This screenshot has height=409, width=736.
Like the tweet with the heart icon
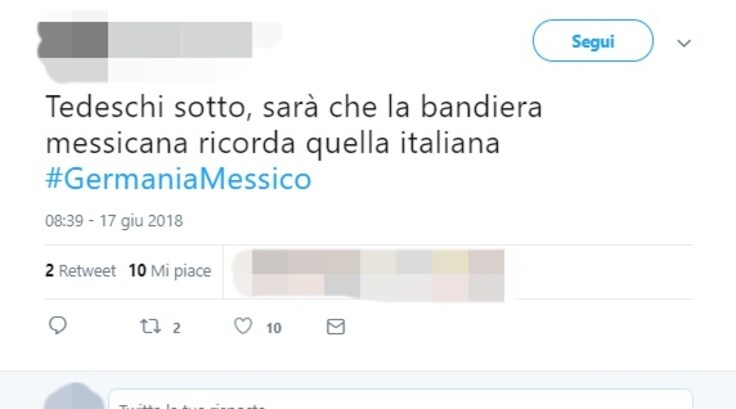pyautogui.click(x=243, y=326)
